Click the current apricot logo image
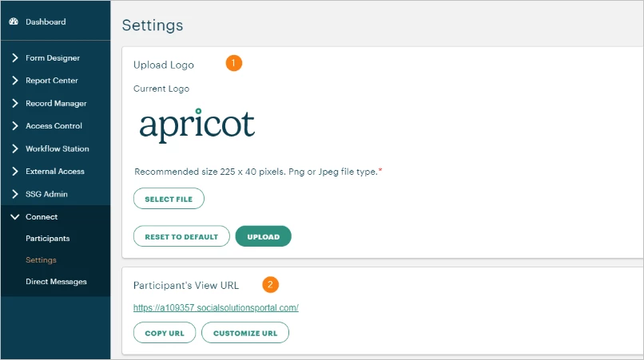 tap(197, 125)
